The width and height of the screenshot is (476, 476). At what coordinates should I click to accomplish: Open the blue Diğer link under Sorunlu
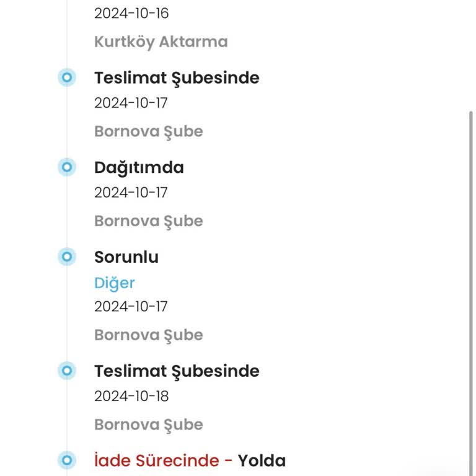click(x=115, y=283)
